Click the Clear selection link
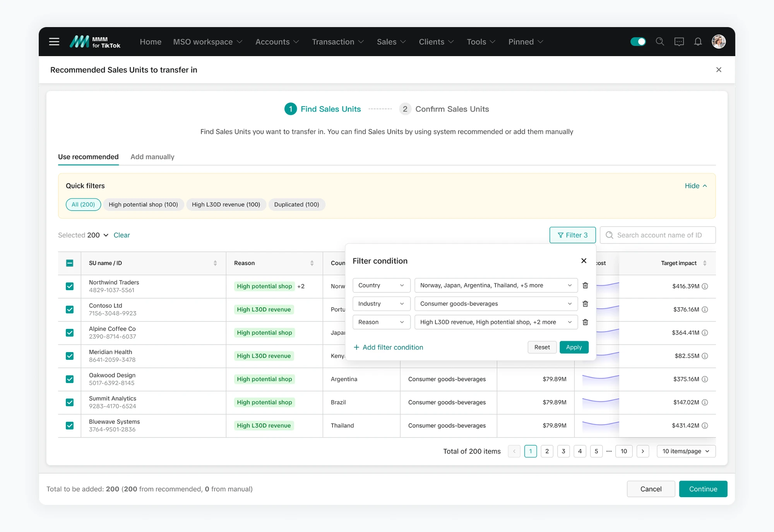Screen dimensions: 774x532 122,235
